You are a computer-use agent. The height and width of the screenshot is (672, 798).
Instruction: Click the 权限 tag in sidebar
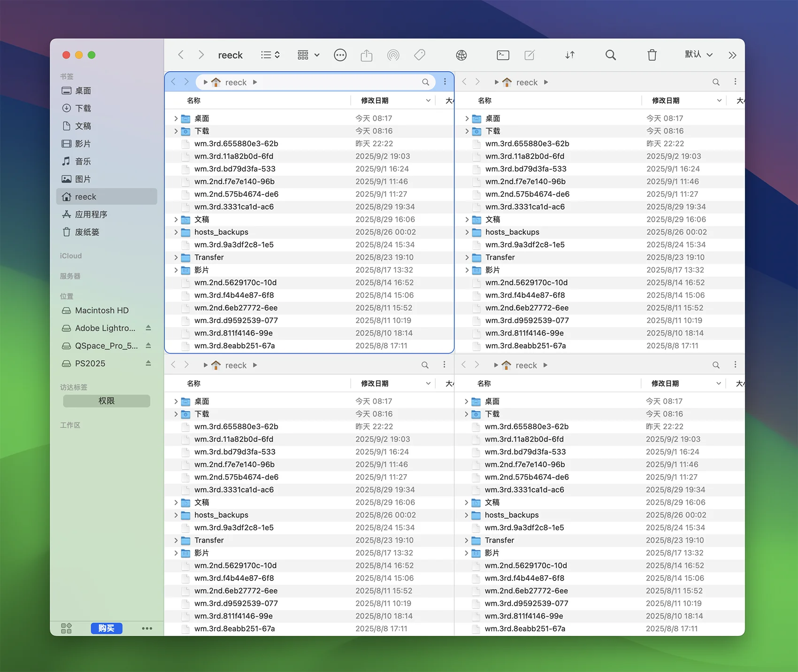click(107, 401)
